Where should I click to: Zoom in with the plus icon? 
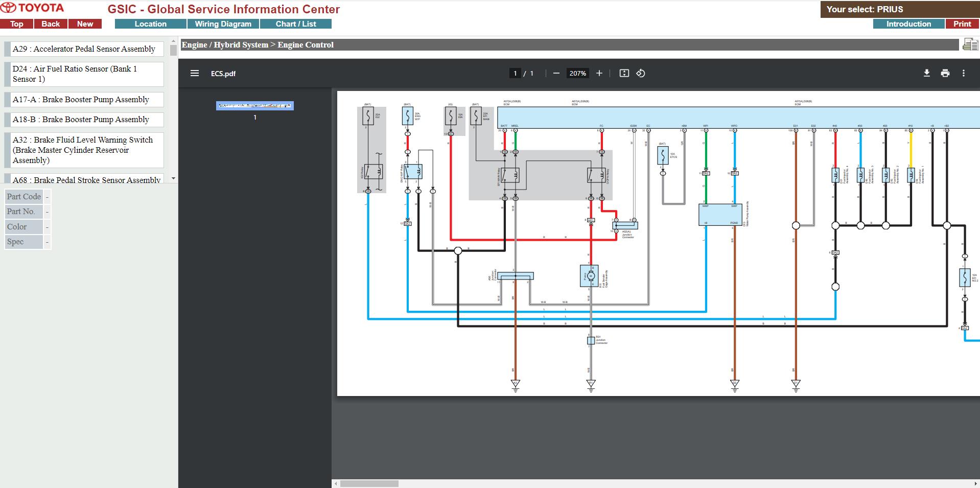pyautogui.click(x=599, y=73)
